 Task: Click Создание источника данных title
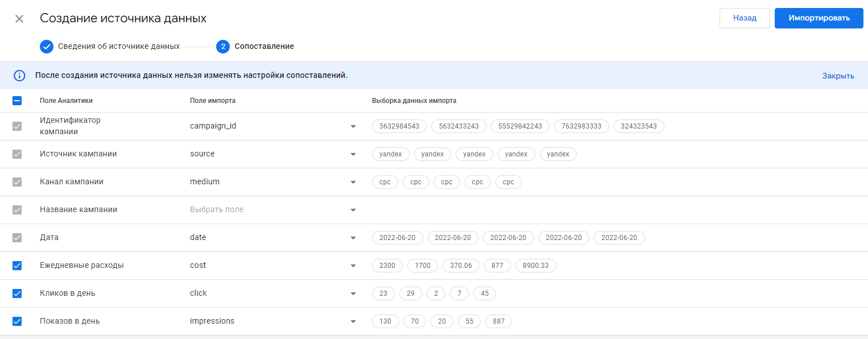click(123, 18)
